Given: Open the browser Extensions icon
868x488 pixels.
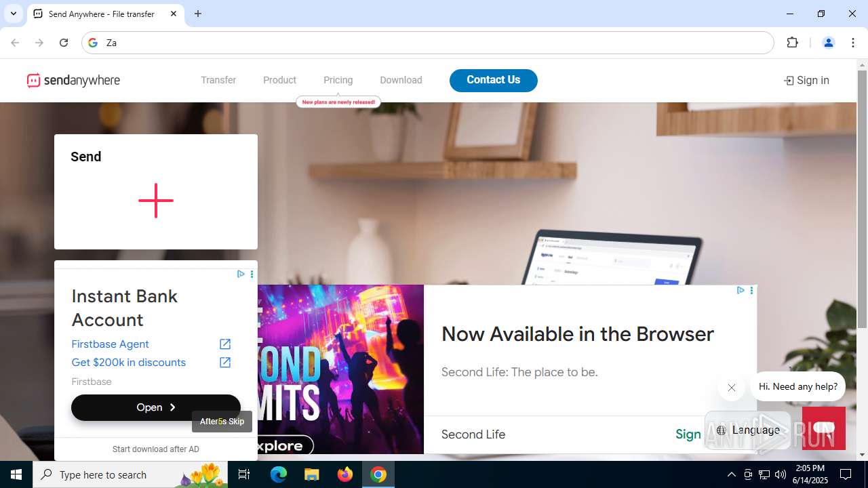Looking at the screenshot, I should point(792,43).
